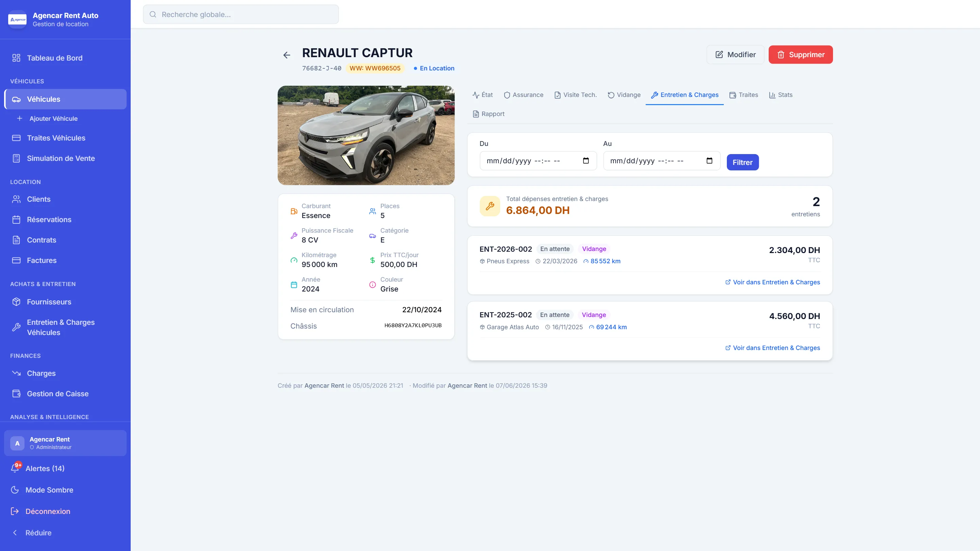The height and width of the screenshot is (551, 980).
Task: Open Fournisseurs in sidebar
Action: tap(65, 302)
